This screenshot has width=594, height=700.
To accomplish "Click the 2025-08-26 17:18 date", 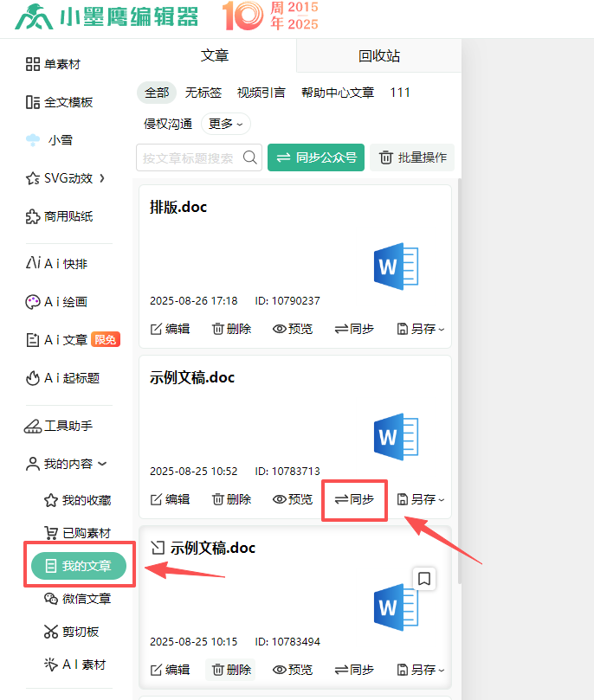I will [193, 301].
